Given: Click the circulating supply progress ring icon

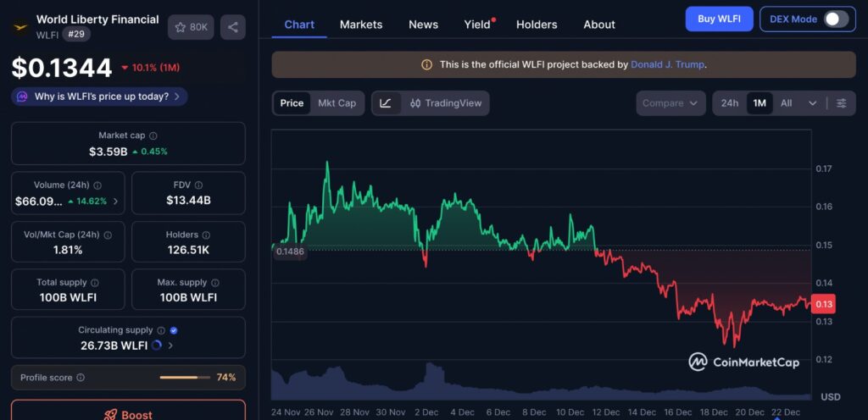Looking at the screenshot, I should pyautogui.click(x=157, y=345).
